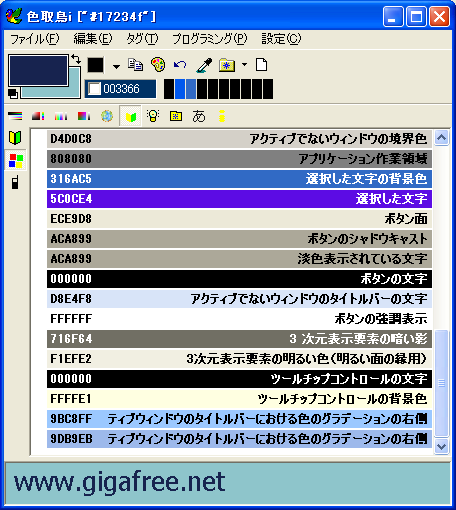
Task: Reset to default colors mini swatch
Action: [13, 94]
